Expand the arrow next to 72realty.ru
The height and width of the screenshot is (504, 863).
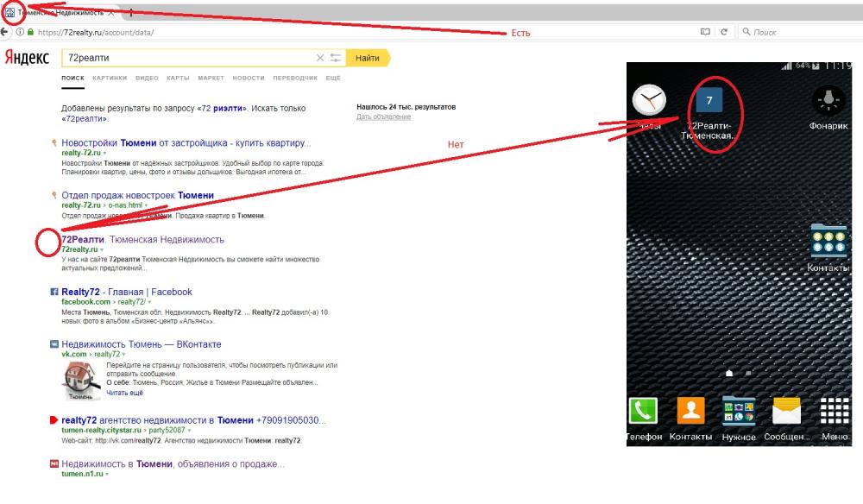click(101, 249)
